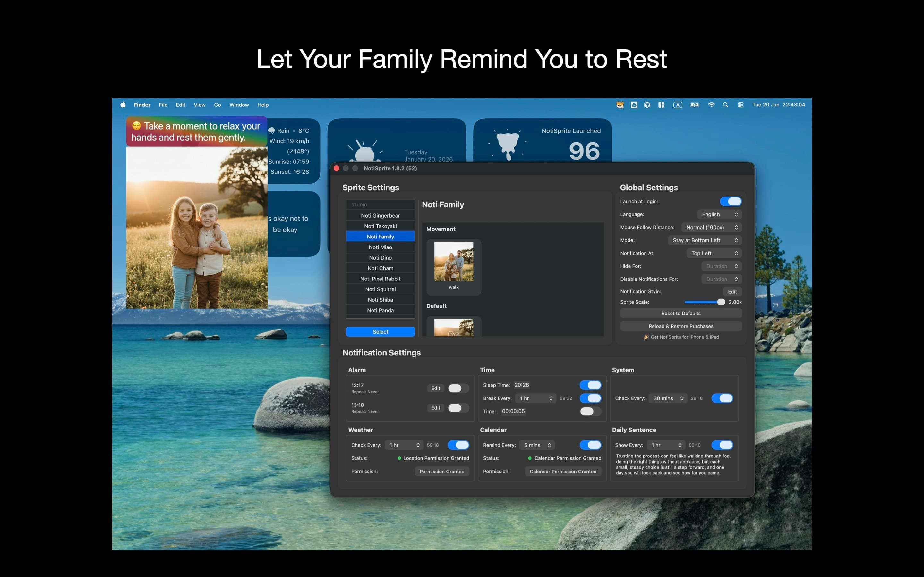Image resolution: width=924 pixels, height=577 pixels.
Task: Open NotiSprite from its shiba menu bar icon
Action: (x=620, y=105)
